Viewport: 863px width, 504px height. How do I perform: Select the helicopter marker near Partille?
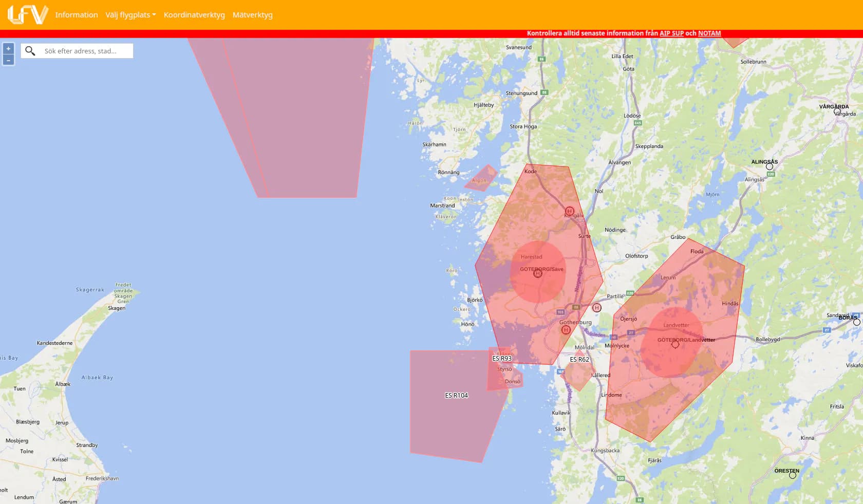click(x=597, y=308)
